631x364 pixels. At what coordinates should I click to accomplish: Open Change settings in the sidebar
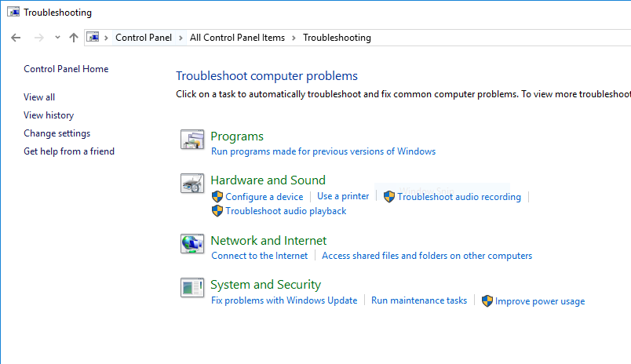click(x=57, y=133)
